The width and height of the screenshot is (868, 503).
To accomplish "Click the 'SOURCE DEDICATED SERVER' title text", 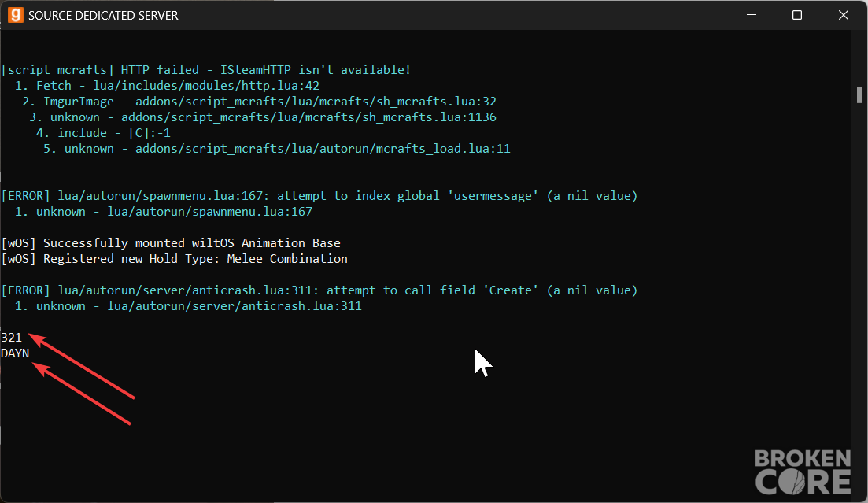I will point(104,16).
